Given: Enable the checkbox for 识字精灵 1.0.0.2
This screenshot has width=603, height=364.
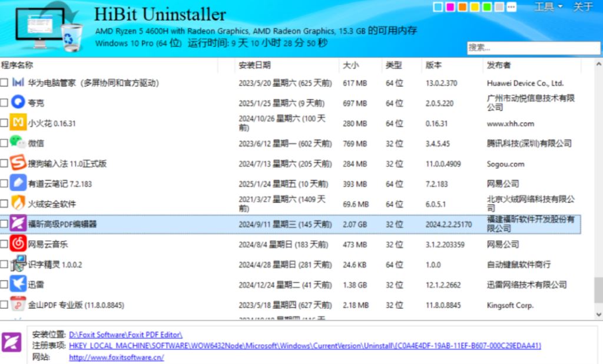Looking at the screenshot, I should click(5, 264).
